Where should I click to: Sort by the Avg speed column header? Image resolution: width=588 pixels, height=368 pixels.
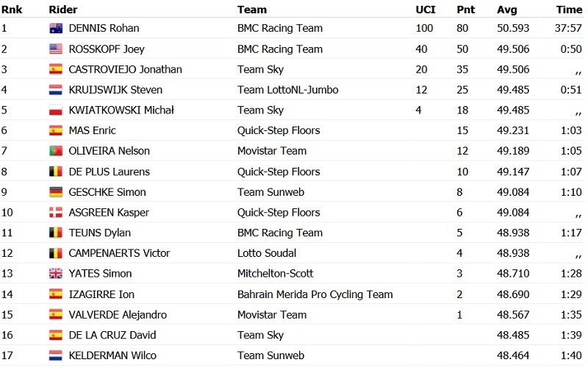point(506,10)
